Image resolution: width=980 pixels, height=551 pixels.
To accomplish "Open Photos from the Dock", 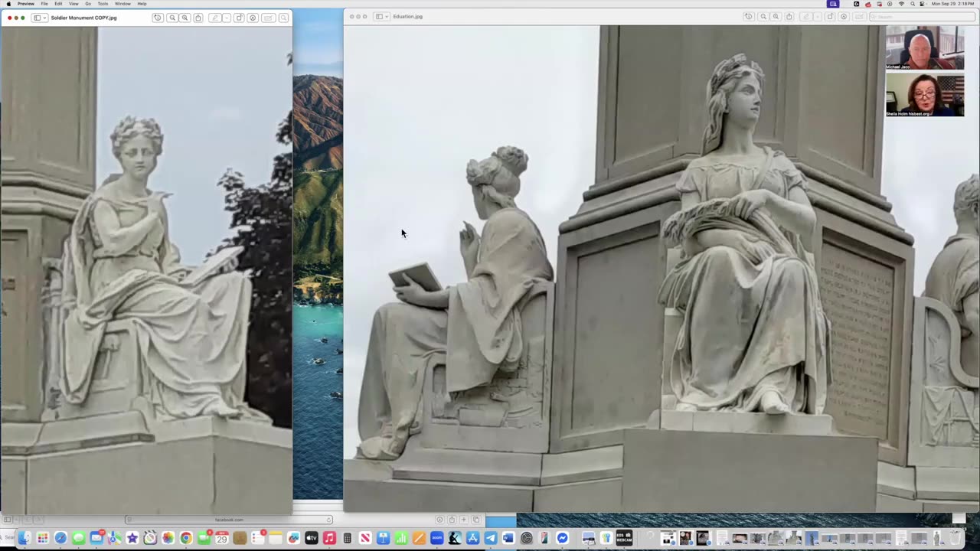I will pyautogui.click(x=168, y=539).
